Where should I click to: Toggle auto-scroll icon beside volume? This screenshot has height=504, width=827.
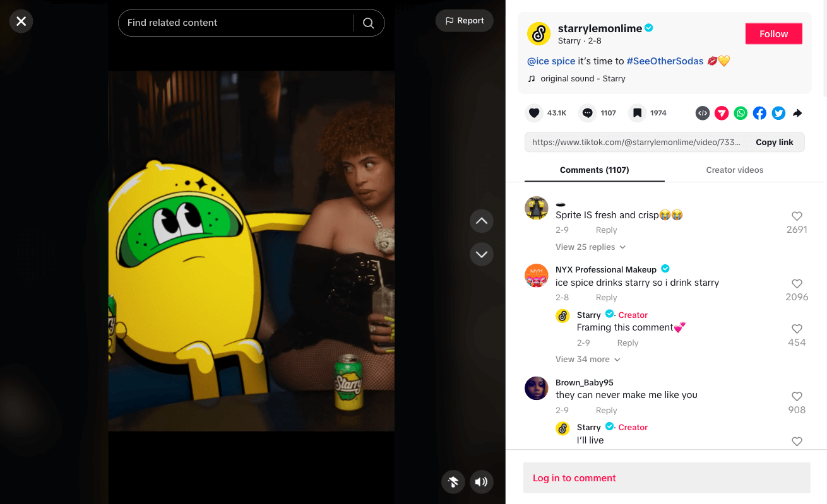[x=453, y=482]
